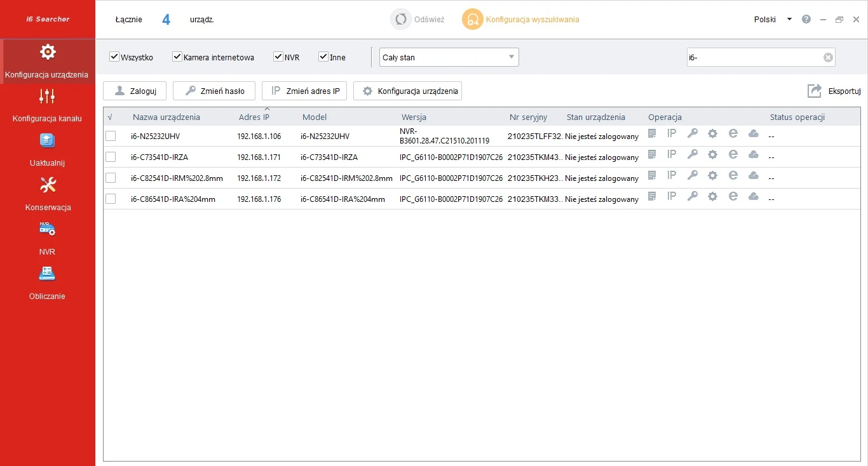868x466 pixels.
Task: Open the Uaktualnij section
Action: [x=47, y=150]
